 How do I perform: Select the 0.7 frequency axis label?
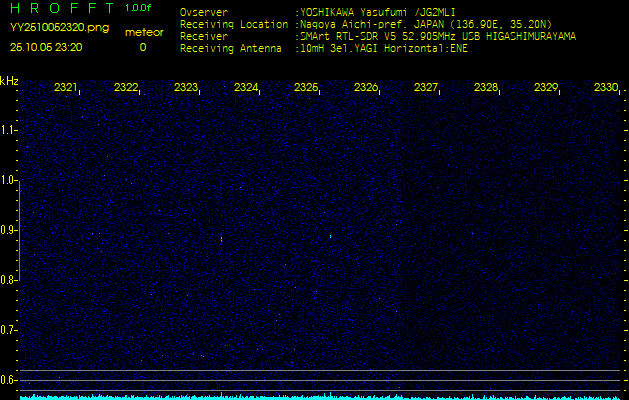click(9, 330)
